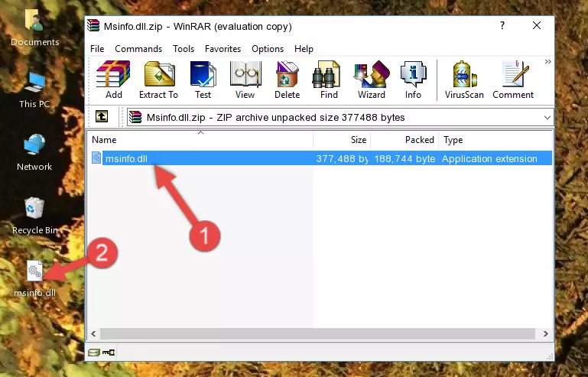Click the archive address bar text
Viewport: 588px width, 377px height.
(x=275, y=118)
